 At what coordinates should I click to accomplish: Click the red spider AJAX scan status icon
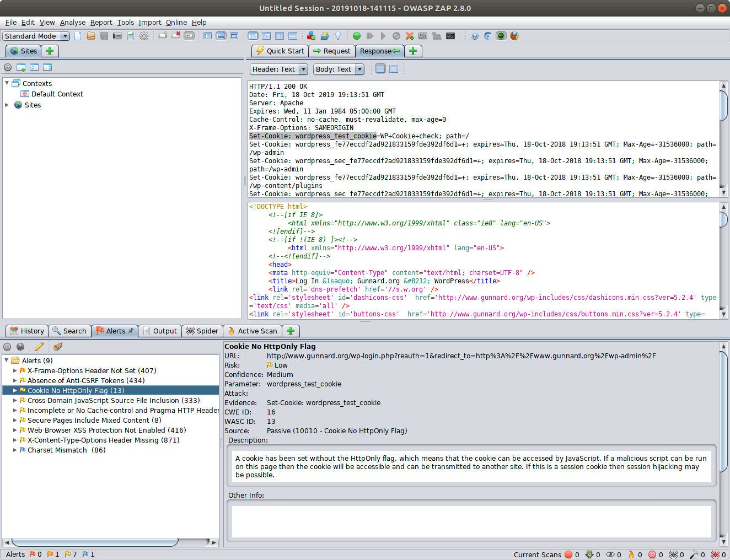715,554
